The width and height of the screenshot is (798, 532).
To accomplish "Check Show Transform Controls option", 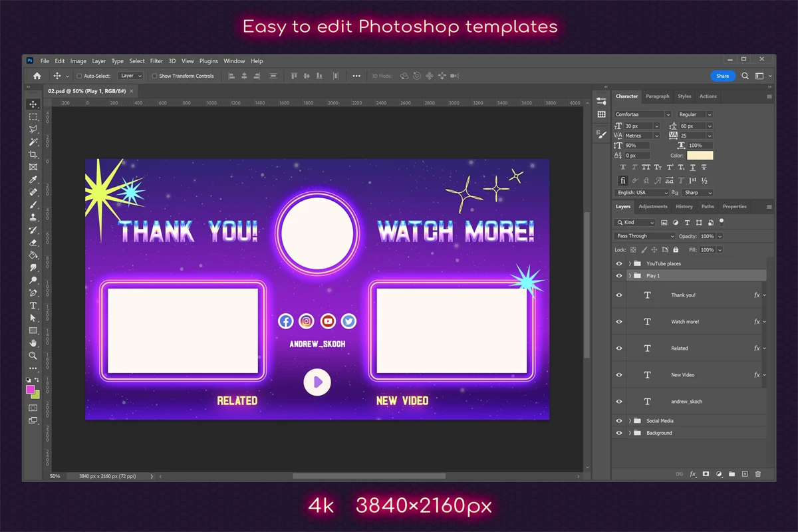I will (x=154, y=76).
